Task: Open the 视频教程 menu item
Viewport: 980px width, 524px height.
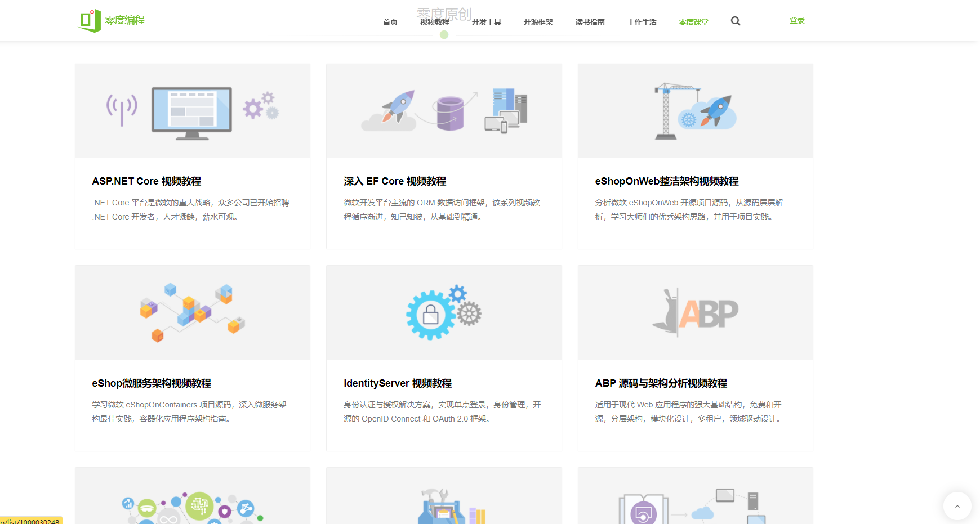Action: click(x=435, y=22)
